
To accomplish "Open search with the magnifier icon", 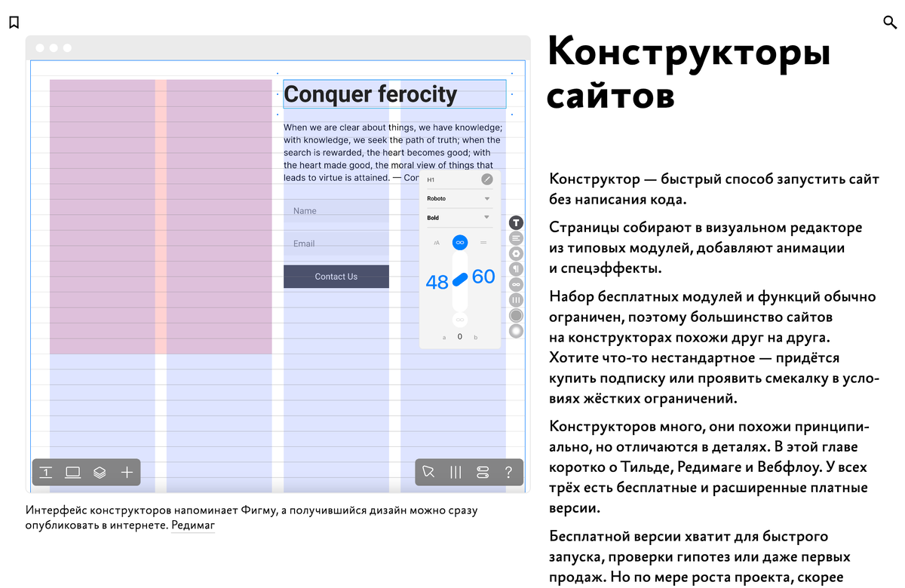I will tap(890, 23).
